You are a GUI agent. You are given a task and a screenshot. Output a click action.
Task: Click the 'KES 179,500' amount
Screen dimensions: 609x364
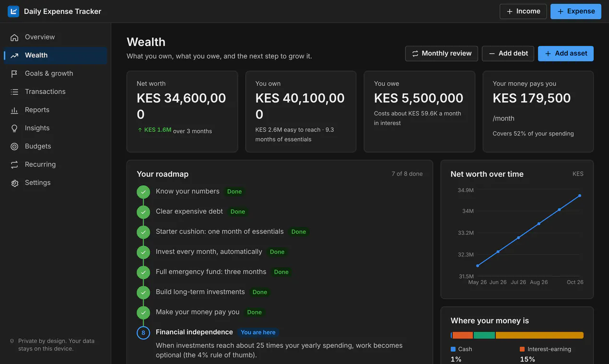pos(532,98)
